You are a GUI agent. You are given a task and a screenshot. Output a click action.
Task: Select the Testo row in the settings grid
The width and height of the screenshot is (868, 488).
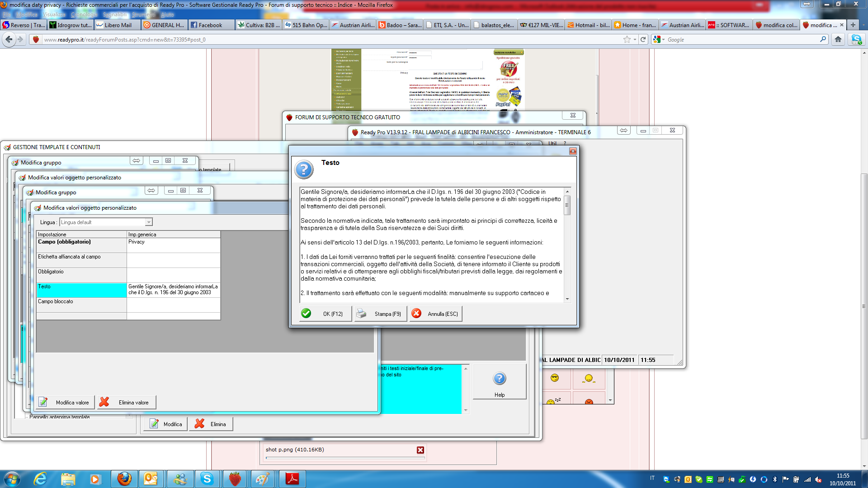tap(81, 290)
